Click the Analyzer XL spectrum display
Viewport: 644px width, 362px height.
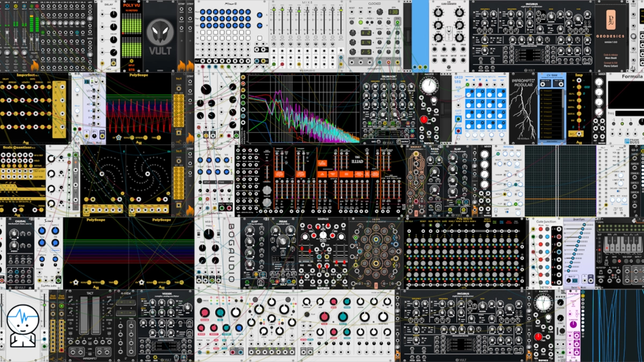[x=303, y=108]
